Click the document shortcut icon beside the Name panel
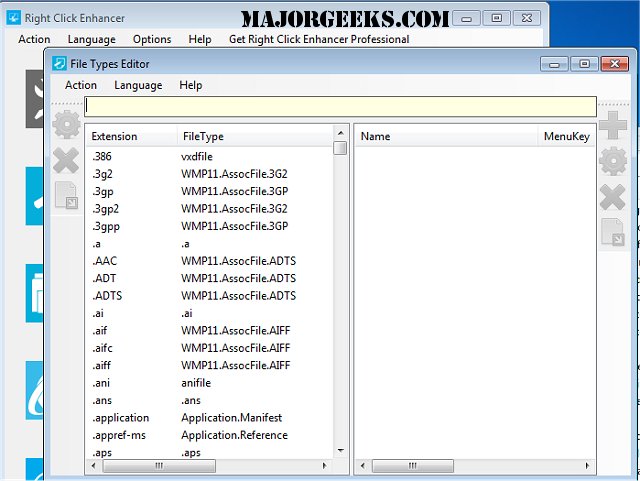The width and height of the screenshot is (640, 481). (613, 232)
